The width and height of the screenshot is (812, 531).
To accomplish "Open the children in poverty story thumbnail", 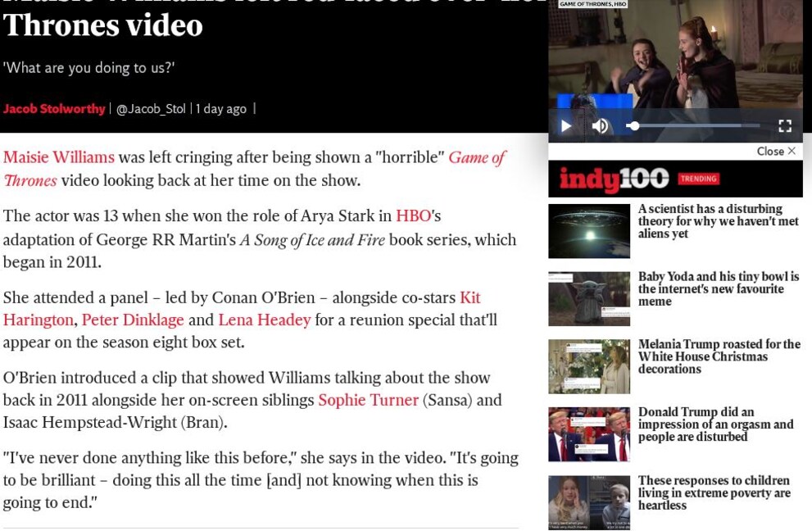I will click(589, 502).
